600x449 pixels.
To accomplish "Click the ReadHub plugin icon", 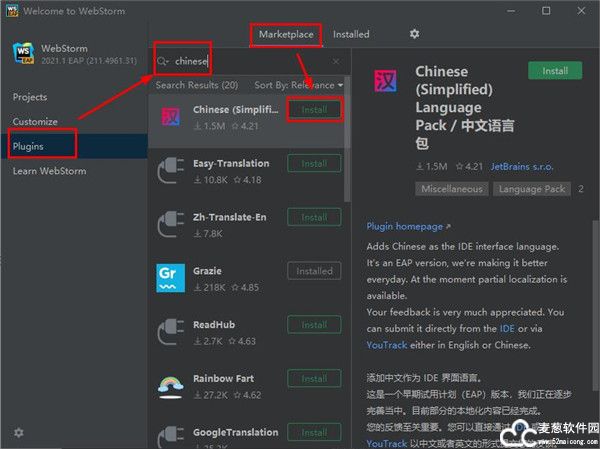I will tap(171, 332).
